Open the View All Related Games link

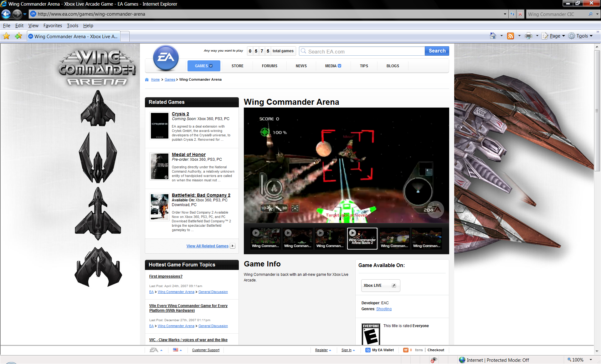pyautogui.click(x=207, y=246)
